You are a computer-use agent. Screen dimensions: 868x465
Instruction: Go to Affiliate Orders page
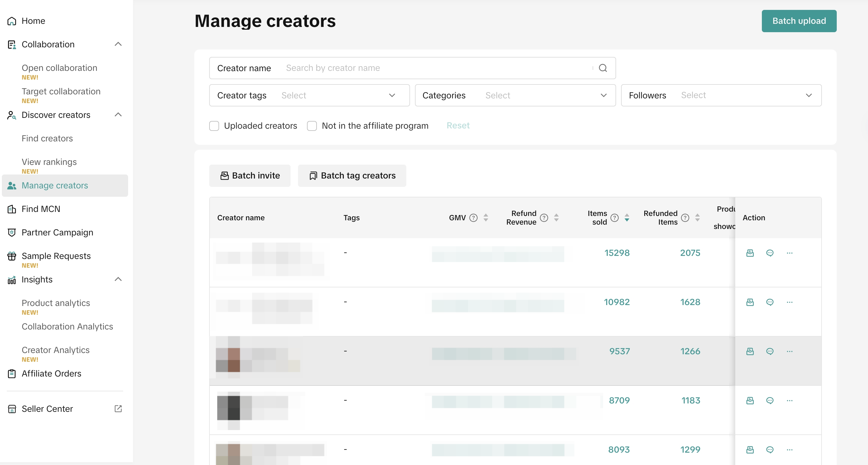pos(51,373)
